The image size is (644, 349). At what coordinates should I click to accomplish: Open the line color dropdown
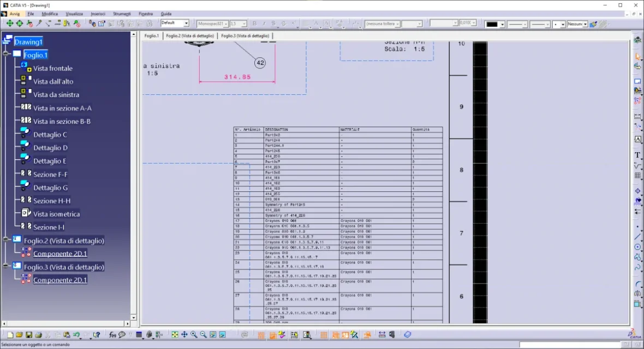pyautogui.click(x=502, y=25)
